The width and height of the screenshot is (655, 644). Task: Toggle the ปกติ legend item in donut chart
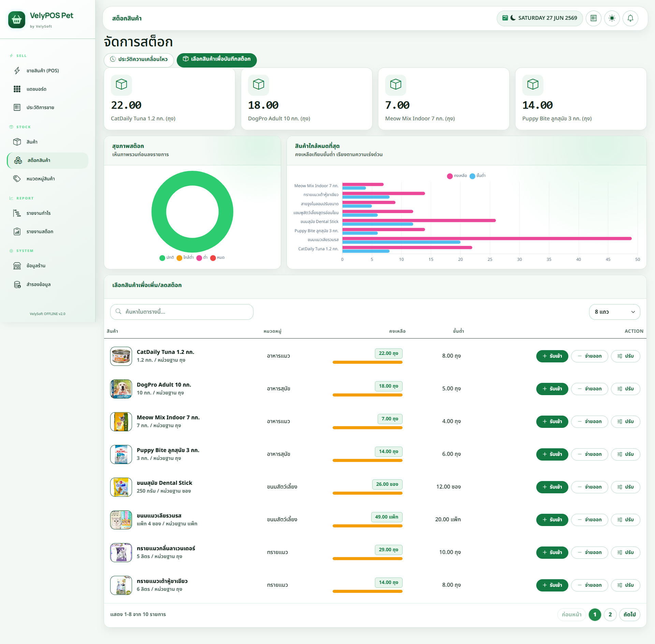pyautogui.click(x=167, y=257)
